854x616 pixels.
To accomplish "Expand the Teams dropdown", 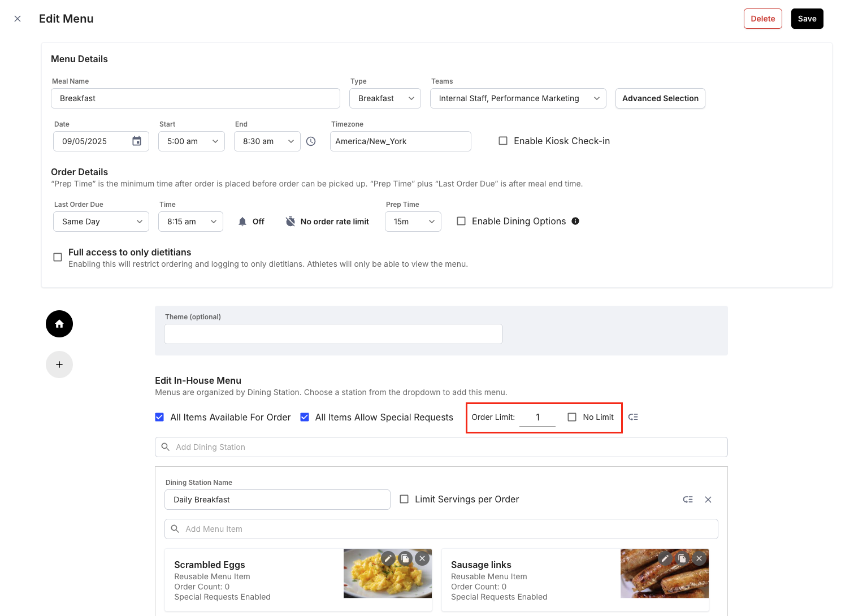I will point(518,98).
